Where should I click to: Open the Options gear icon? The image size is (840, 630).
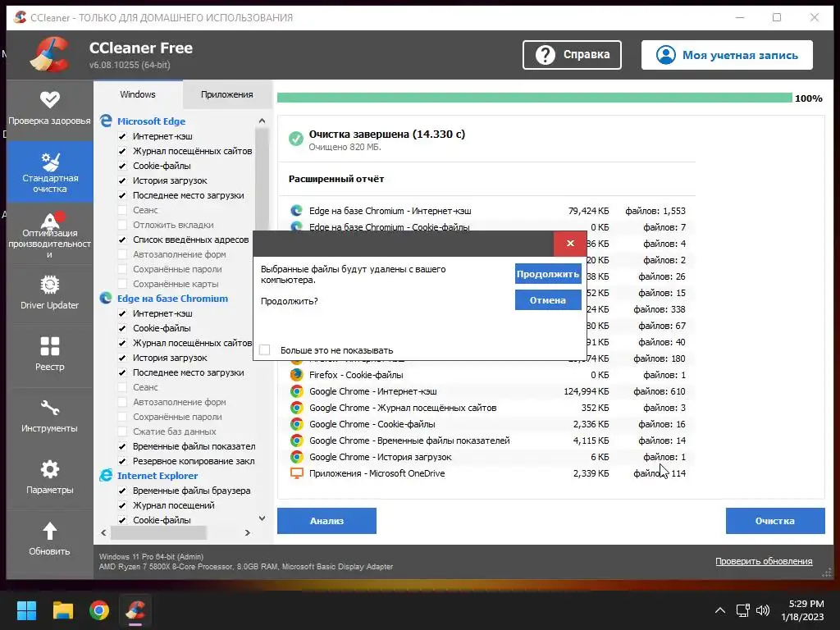[50, 469]
